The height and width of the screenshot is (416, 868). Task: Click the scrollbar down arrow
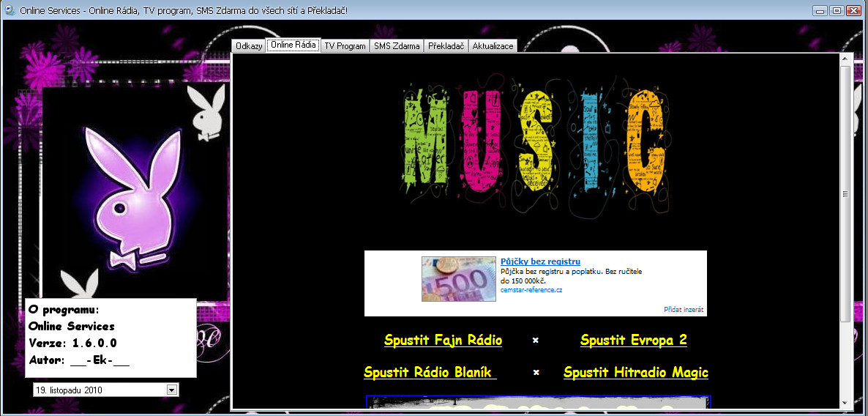click(845, 403)
